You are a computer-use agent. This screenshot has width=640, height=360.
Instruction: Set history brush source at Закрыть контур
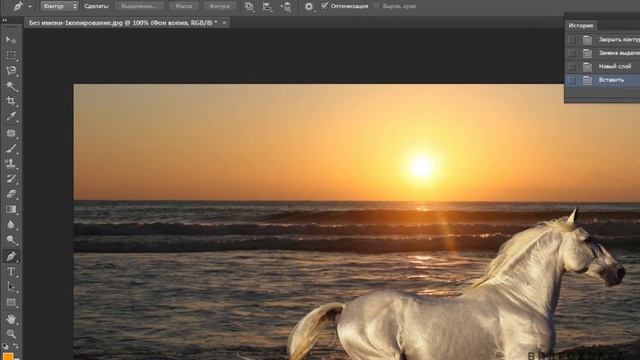(572, 40)
